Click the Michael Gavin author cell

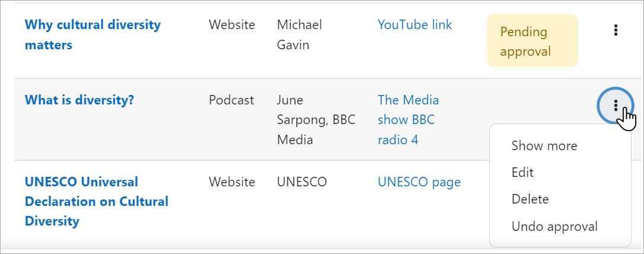pyautogui.click(x=299, y=34)
